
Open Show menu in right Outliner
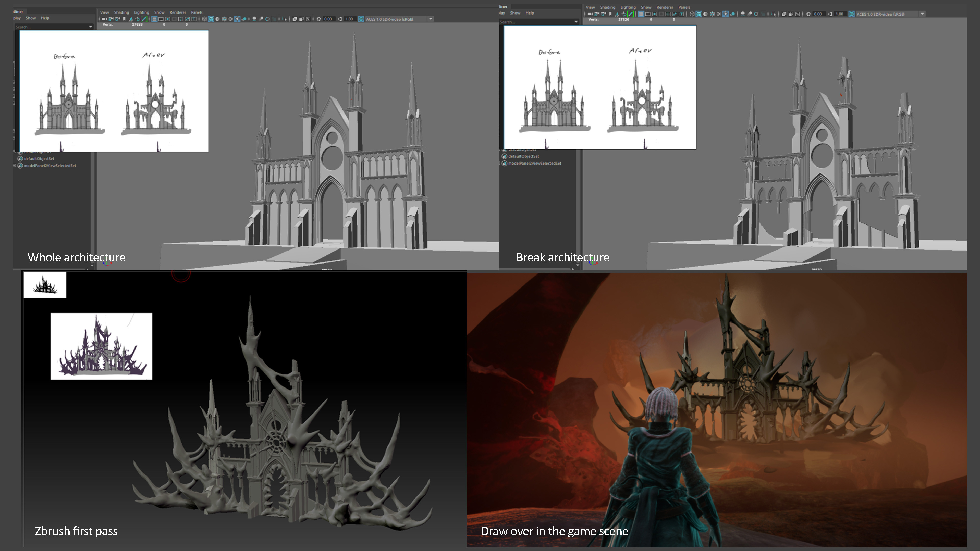(515, 13)
